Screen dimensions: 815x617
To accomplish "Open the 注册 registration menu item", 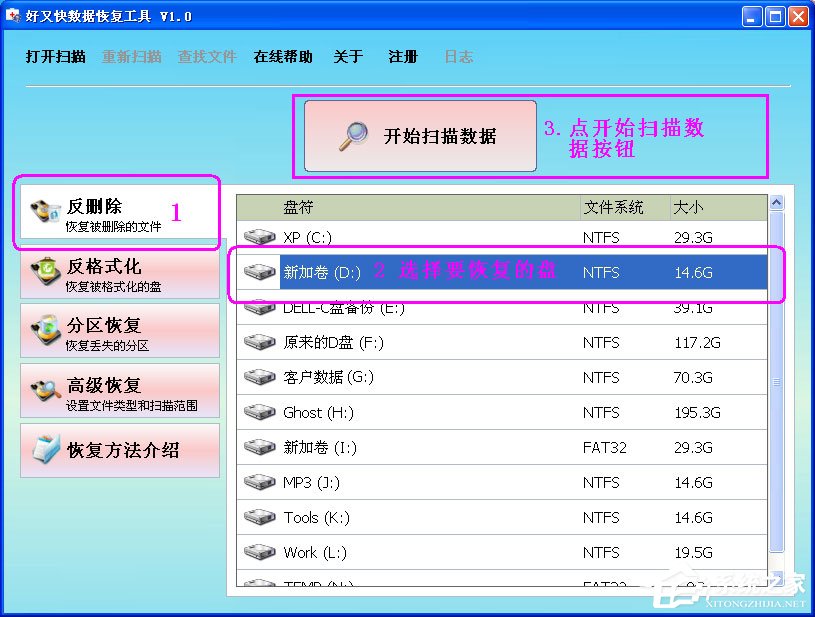I will tap(402, 57).
